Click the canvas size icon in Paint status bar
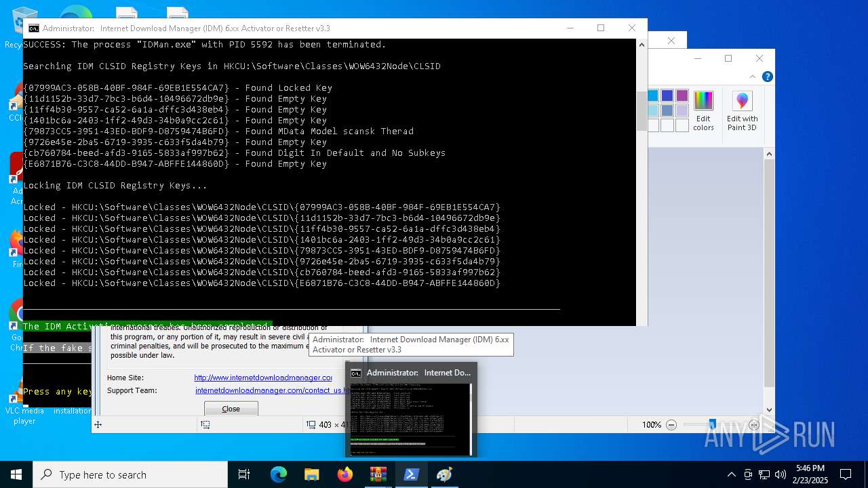Screen dimensions: 868x488 pos(311,425)
